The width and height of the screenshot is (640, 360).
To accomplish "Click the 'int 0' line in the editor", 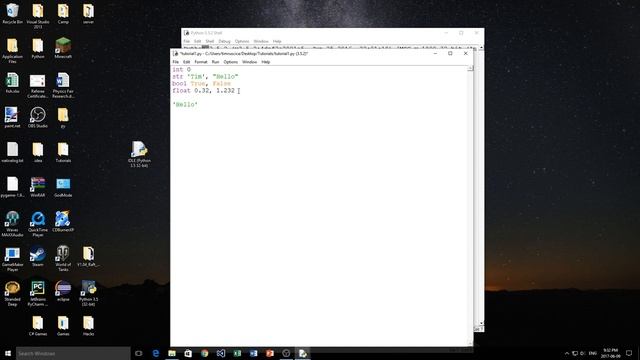I will (182, 70).
